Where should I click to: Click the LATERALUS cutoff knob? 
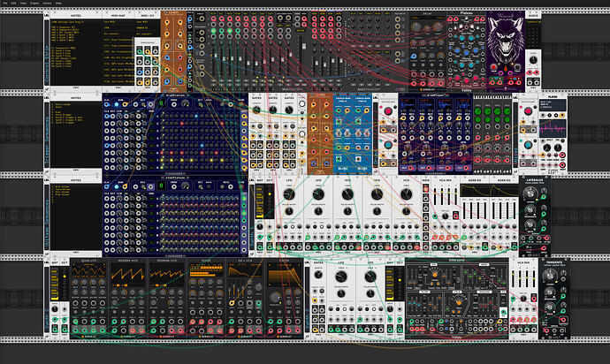click(530, 193)
